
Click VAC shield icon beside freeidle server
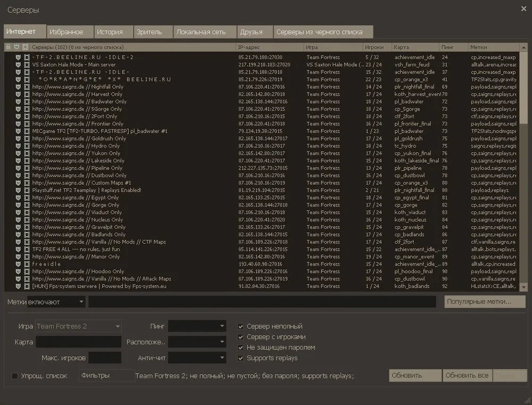click(18, 264)
